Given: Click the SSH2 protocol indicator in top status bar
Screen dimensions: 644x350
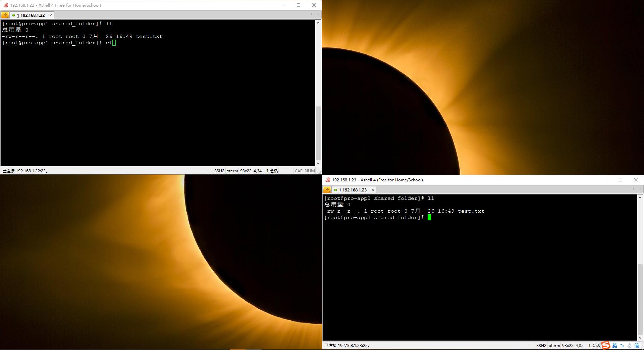Looking at the screenshot, I should point(219,171).
